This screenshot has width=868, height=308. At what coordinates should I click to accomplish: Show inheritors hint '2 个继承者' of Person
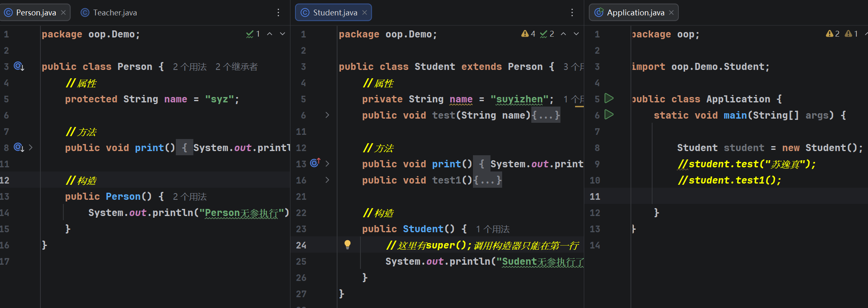[236, 67]
